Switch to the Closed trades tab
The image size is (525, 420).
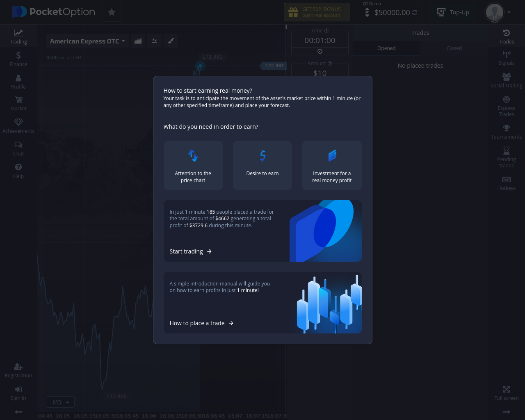click(454, 48)
